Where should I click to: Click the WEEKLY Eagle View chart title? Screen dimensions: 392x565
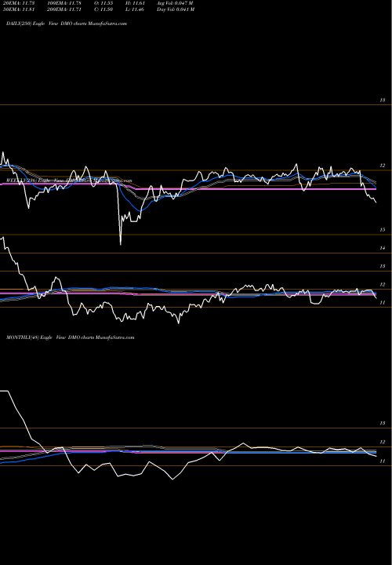pyautogui.click(x=69, y=180)
